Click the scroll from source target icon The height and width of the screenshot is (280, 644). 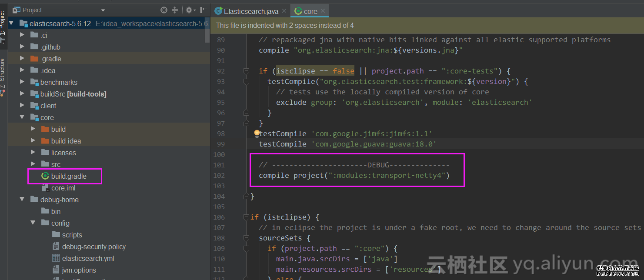point(164,10)
